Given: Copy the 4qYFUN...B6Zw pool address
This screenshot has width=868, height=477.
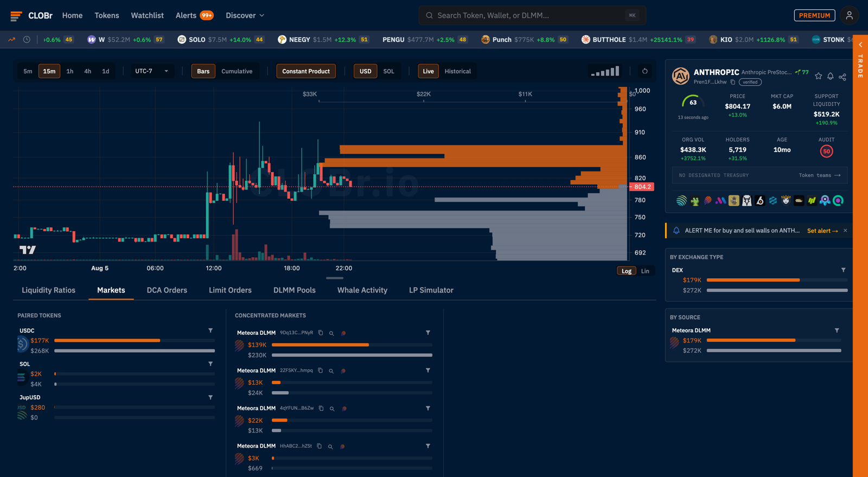Looking at the screenshot, I should pyautogui.click(x=321, y=408).
